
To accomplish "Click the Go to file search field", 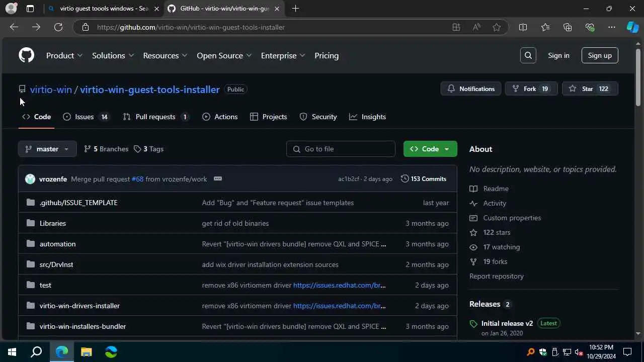I will pos(341,149).
